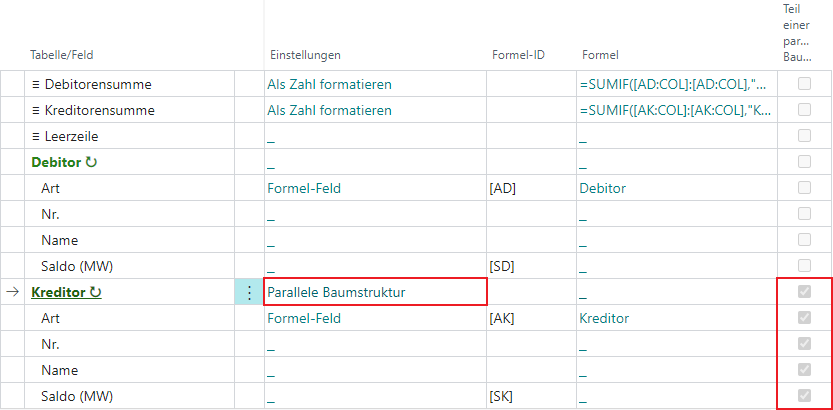Click the three-dot menu on the Kreditor row
833x410 pixels.
pos(249,292)
